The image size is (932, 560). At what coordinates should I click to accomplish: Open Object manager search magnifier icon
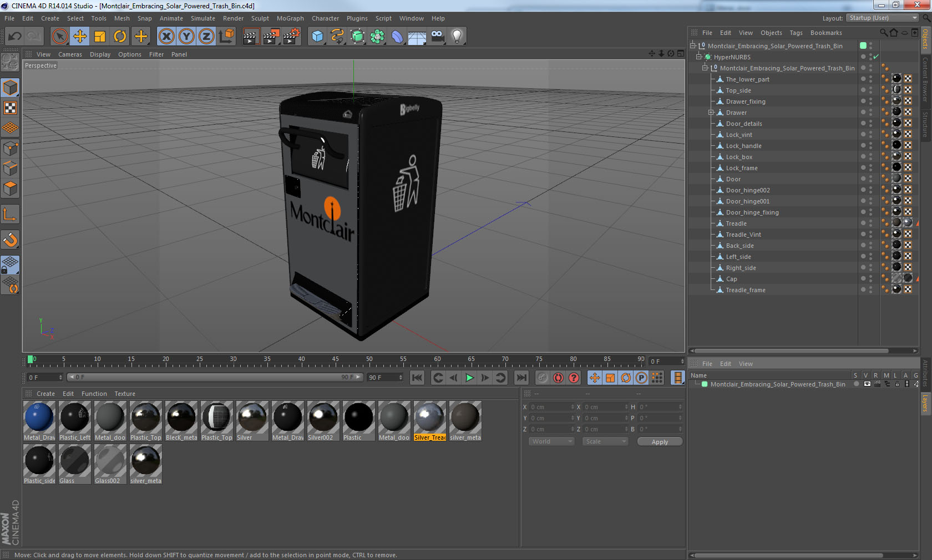883,33
